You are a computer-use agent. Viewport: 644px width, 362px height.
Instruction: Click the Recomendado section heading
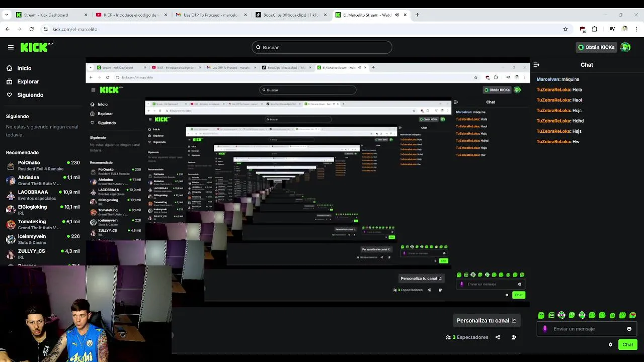pos(22,152)
